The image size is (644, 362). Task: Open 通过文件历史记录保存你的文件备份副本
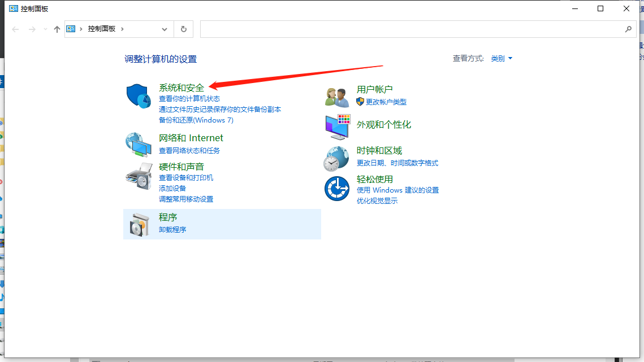[x=220, y=109]
